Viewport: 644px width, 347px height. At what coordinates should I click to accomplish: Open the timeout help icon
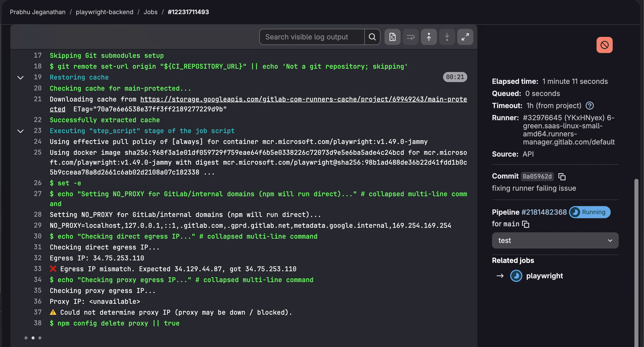(x=590, y=106)
